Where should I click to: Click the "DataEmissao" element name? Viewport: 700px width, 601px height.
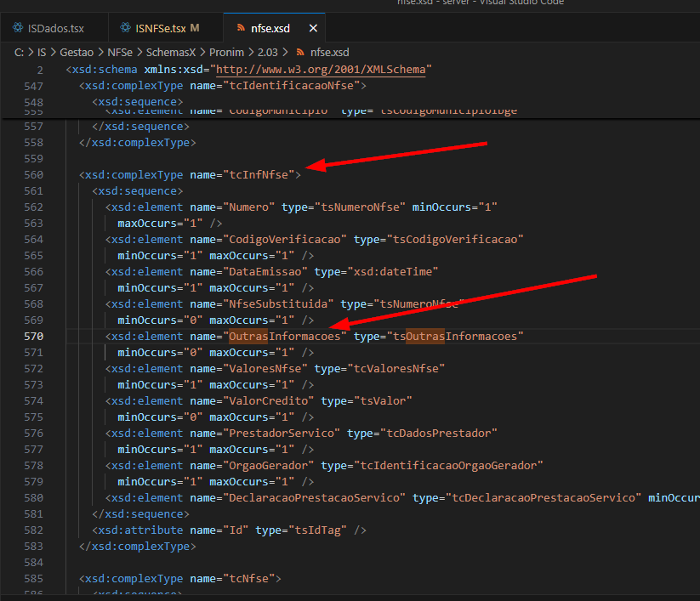click(x=265, y=272)
